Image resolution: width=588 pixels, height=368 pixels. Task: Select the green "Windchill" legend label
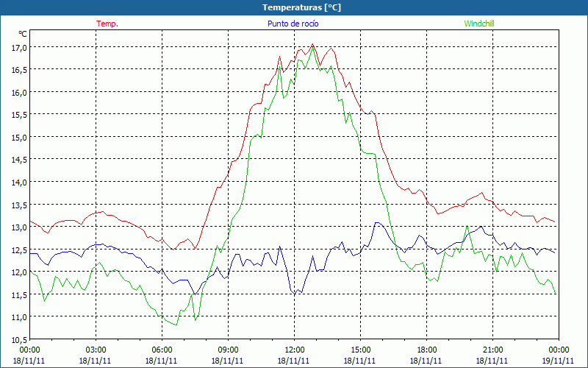479,24
